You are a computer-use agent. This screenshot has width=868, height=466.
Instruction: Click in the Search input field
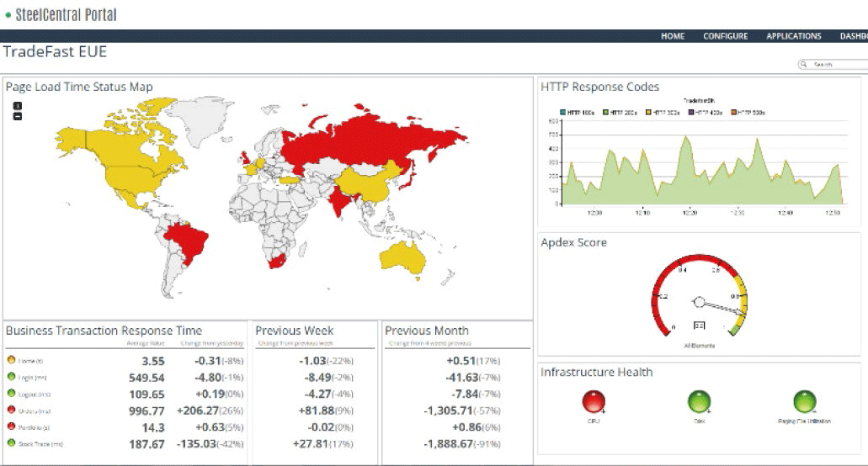[833, 64]
